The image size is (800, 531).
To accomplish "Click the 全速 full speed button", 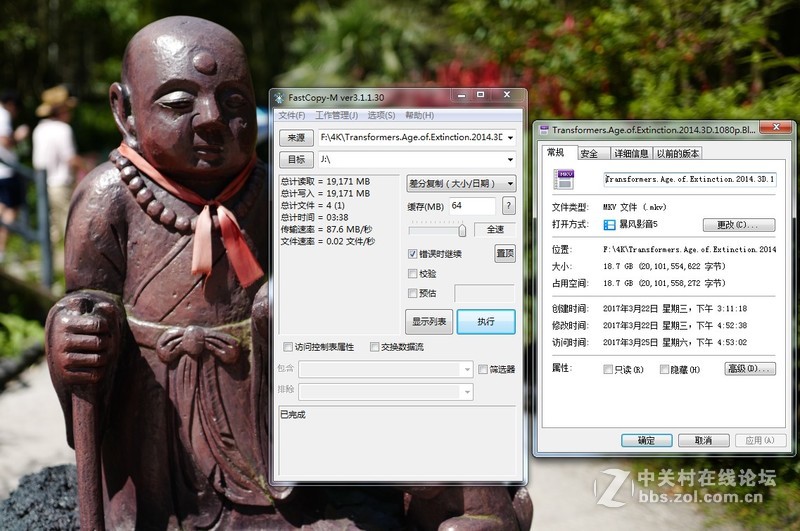I will coord(495,230).
